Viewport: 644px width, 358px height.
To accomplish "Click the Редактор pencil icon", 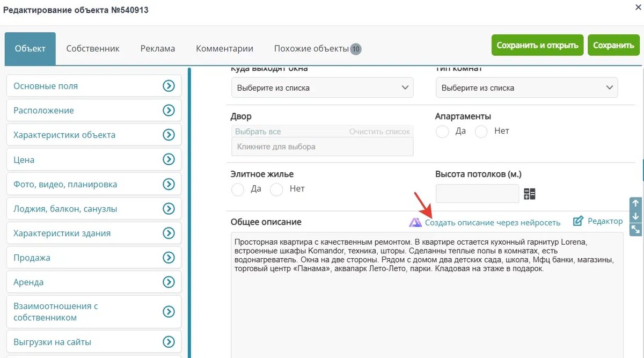I will [578, 221].
